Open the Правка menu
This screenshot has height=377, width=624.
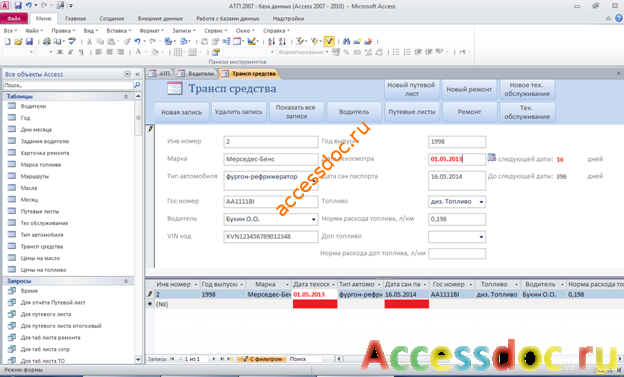pos(63,30)
